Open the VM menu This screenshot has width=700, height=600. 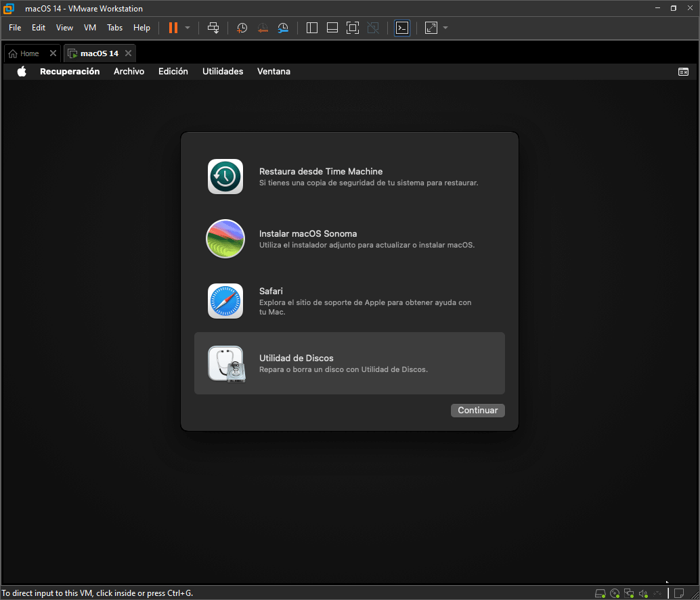pyautogui.click(x=90, y=28)
